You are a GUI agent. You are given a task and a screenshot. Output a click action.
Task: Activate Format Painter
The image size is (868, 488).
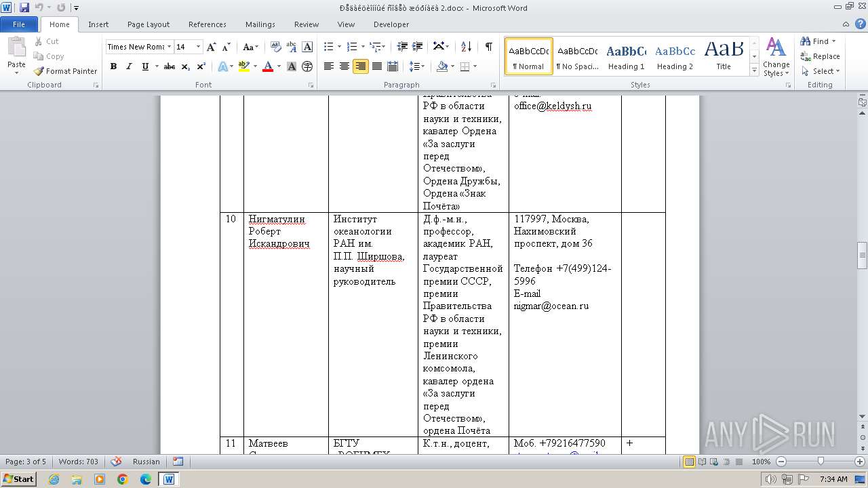pos(66,71)
